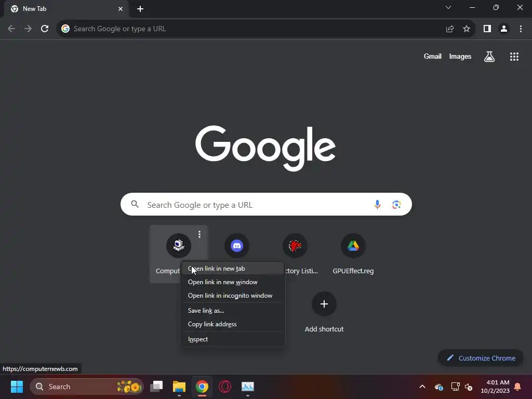Screen dimensions: 532x399
Task: Click the Windows taskbar Search box
Action: [87, 387]
